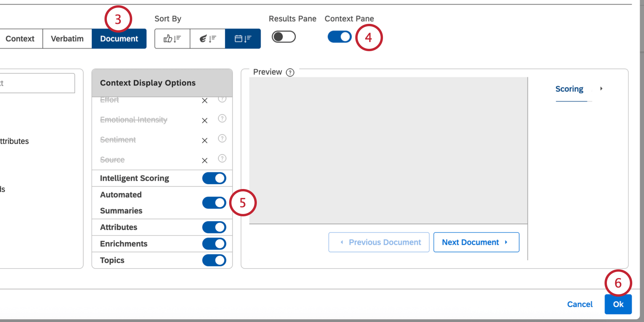This screenshot has height=322, width=644.
Task: Sort documents by date with calendar icon
Action: coord(243,38)
